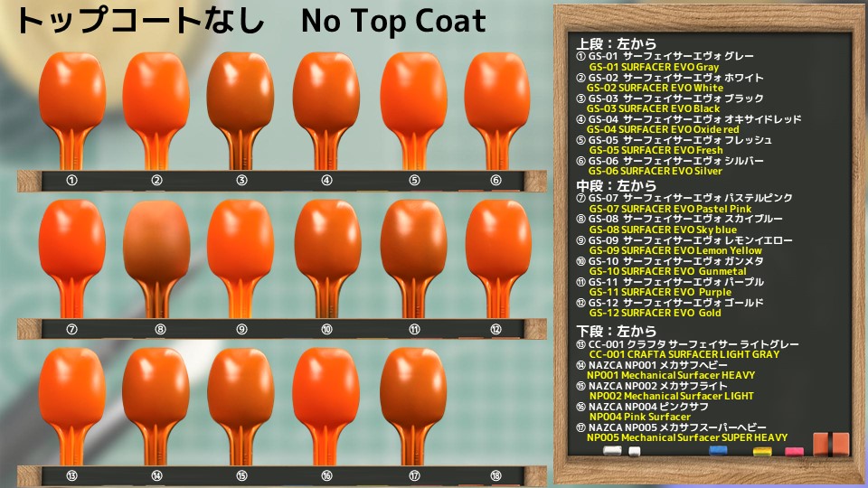Click shelf label circled number 13

tap(72, 476)
